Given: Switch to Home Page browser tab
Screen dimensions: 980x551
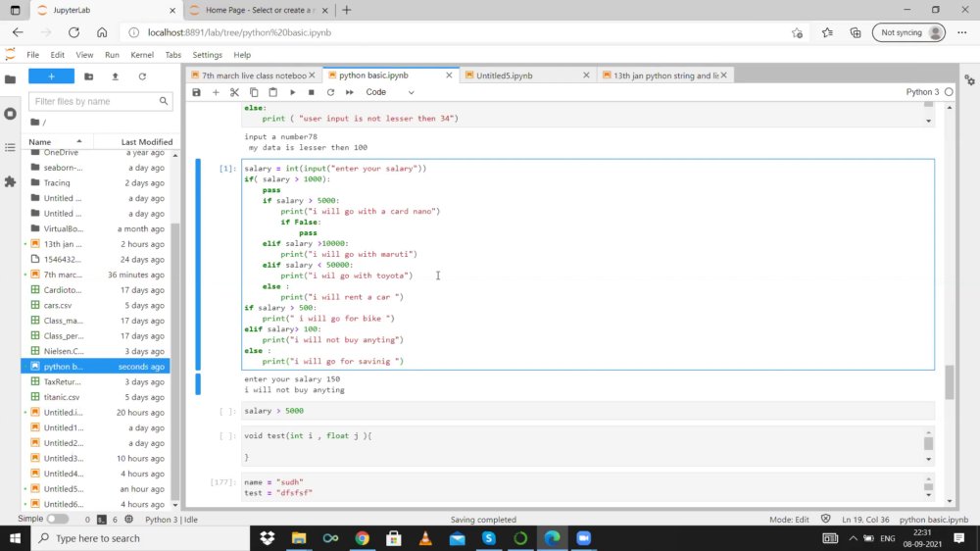Looking at the screenshot, I should click(x=258, y=10).
